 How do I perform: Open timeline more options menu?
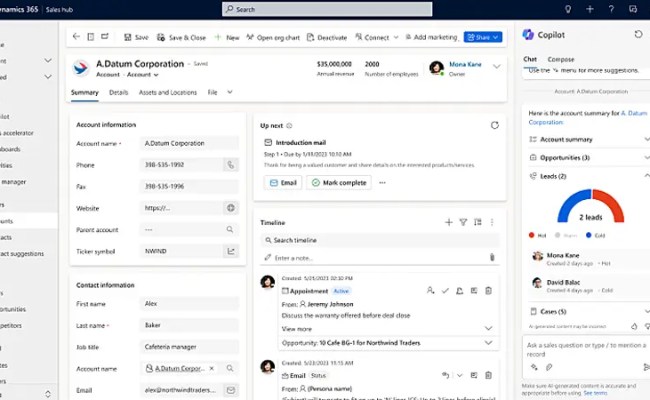pyautogui.click(x=492, y=223)
